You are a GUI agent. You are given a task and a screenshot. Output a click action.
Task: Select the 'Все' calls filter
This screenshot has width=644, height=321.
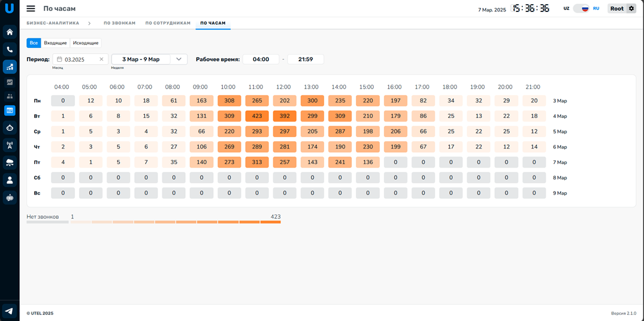click(x=34, y=43)
